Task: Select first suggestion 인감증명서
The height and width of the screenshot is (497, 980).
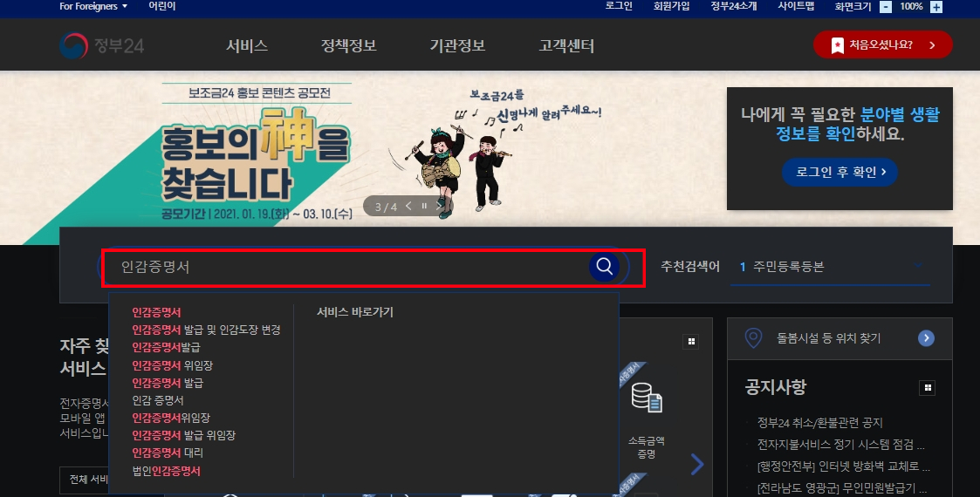Action: [x=156, y=312]
